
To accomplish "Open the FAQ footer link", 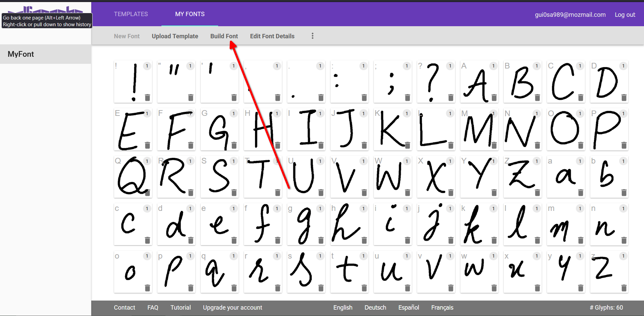I will [153, 308].
